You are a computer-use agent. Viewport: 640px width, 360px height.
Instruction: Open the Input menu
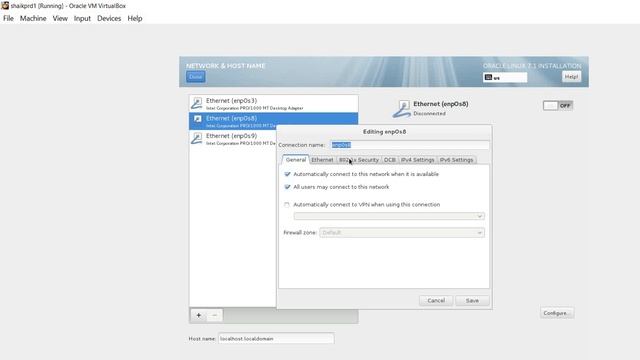point(82,18)
